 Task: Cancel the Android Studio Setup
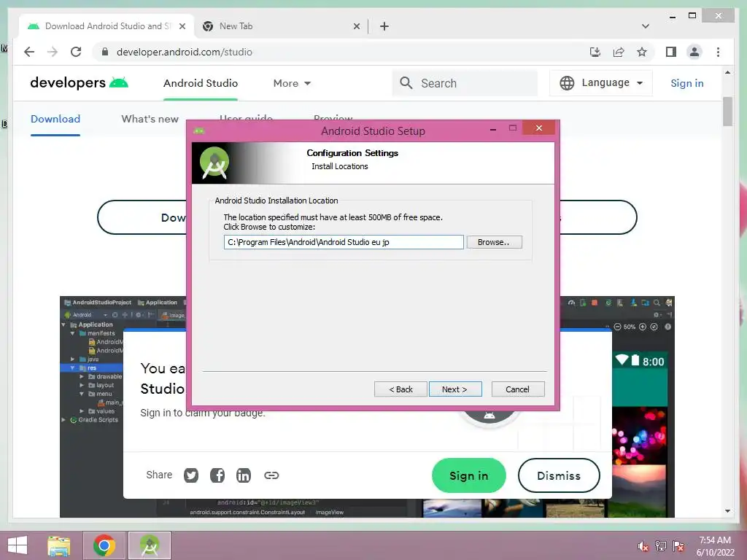(517, 389)
